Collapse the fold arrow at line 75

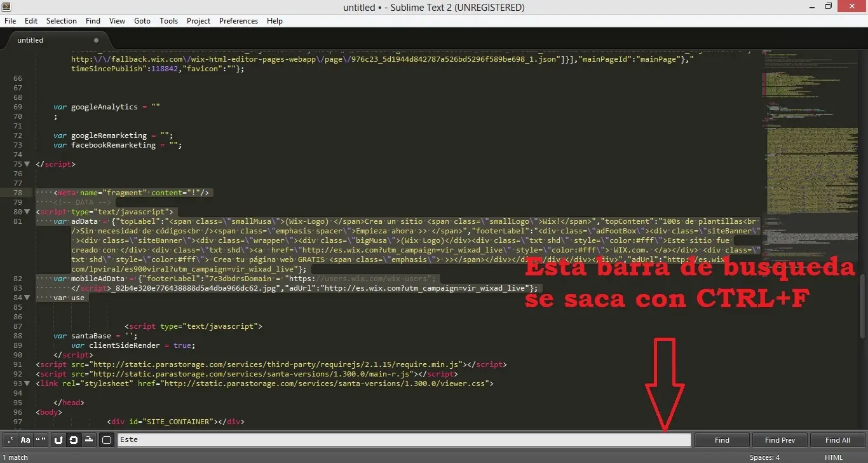[27, 164]
